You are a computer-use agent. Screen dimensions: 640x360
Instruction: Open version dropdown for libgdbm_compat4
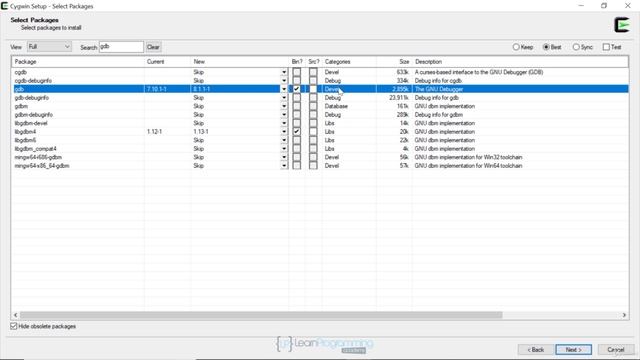pos(284,149)
